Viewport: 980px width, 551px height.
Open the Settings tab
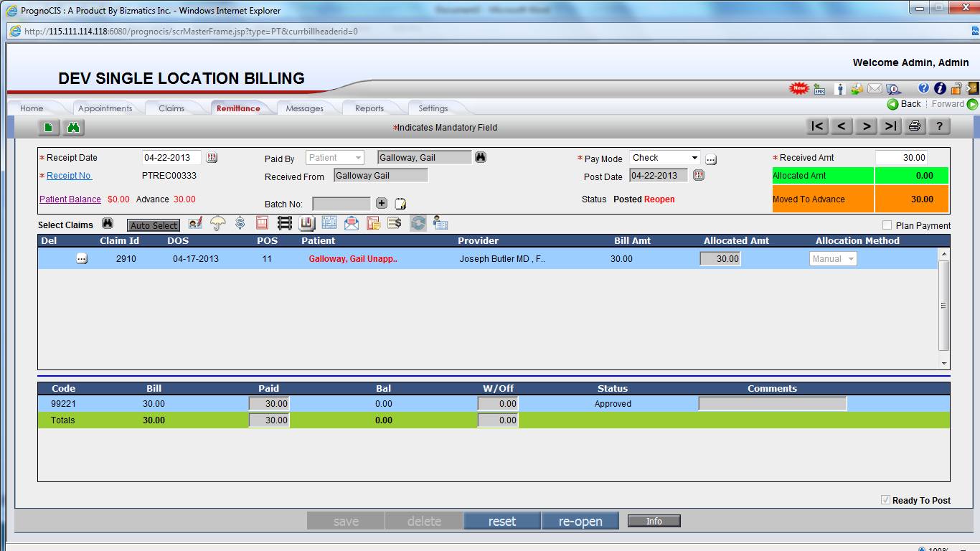tap(433, 108)
